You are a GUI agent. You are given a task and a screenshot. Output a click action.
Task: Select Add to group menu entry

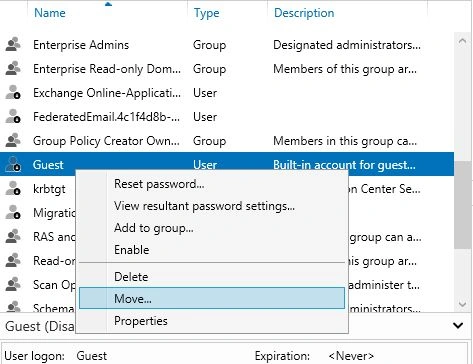tap(212, 228)
